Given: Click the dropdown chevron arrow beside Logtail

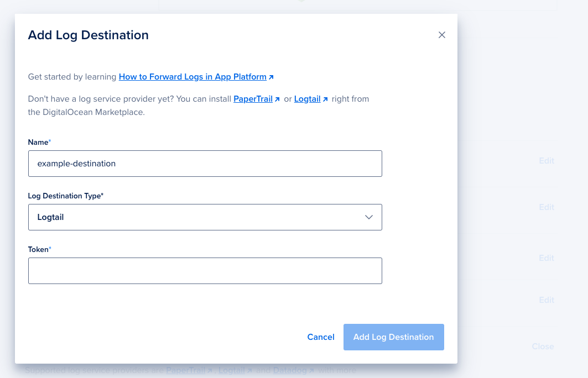Looking at the screenshot, I should [x=369, y=217].
